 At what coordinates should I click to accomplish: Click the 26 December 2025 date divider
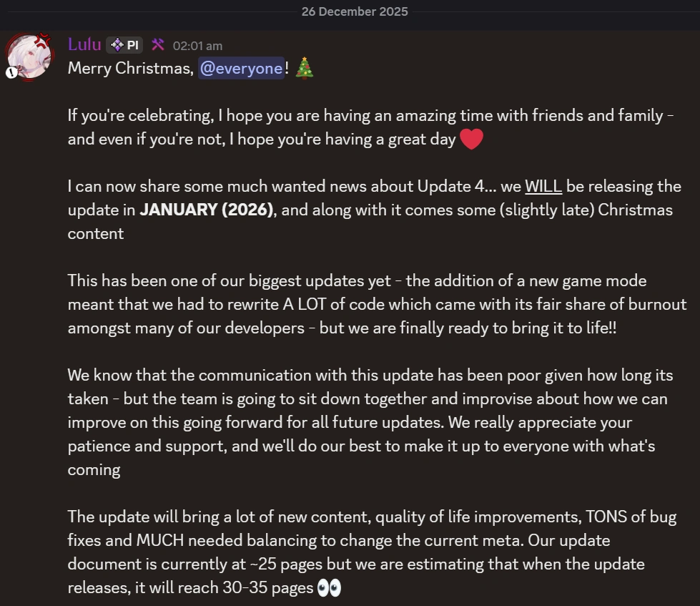[x=355, y=11]
